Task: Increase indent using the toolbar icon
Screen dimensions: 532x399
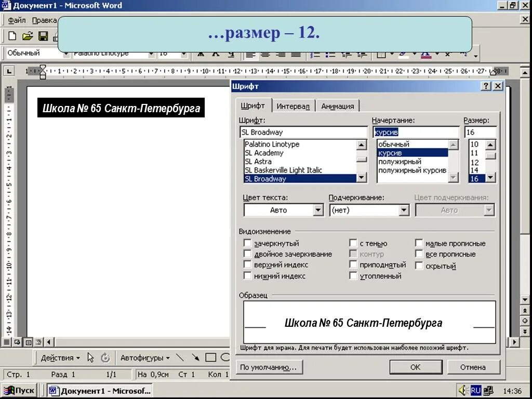Action: coord(362,54)
